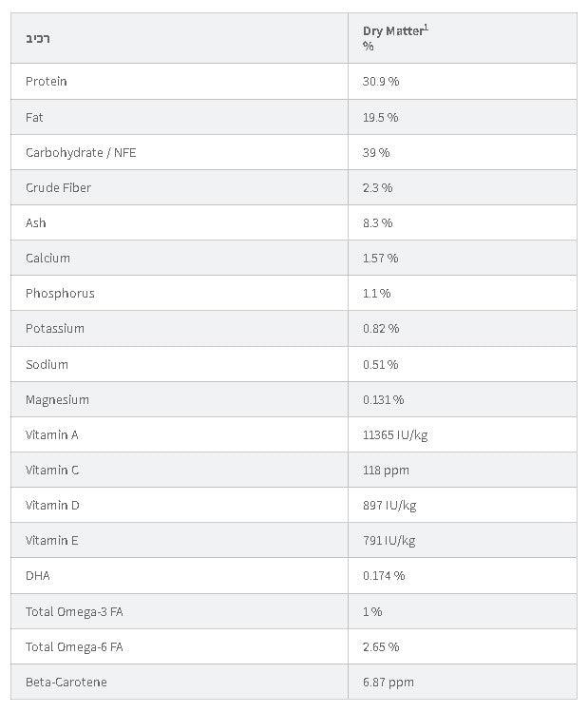Select the Crude Fiber row label
Screen dimensions: 588x712
pos(58,187)
